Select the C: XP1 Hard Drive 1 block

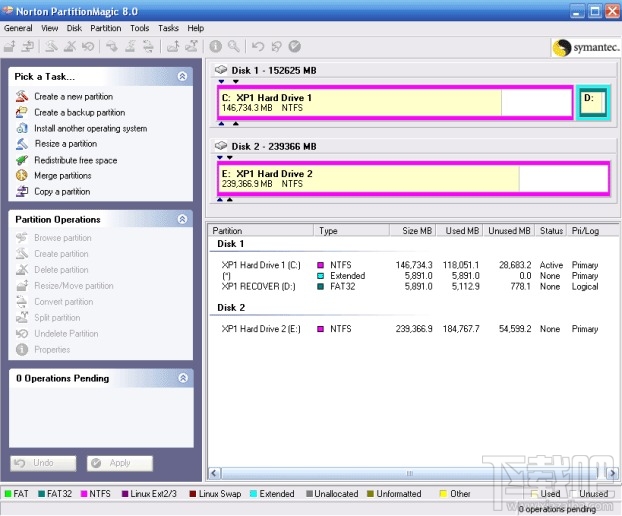click(395, 102)
